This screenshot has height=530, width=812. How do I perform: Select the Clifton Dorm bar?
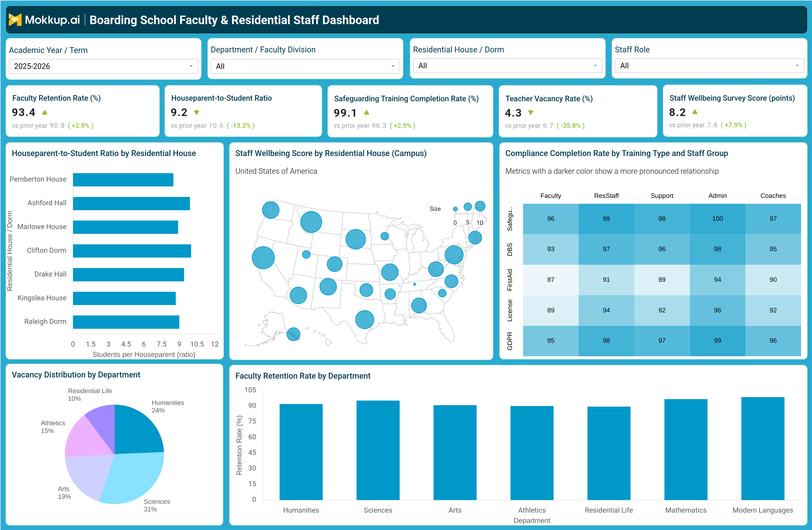coord(132,251)
